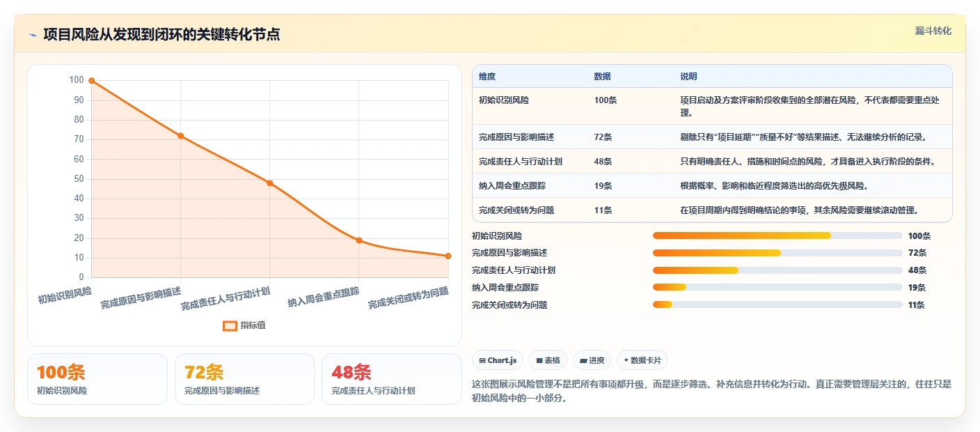Click x-axis label 纳入周会重点跟踪
Viewport: 980px width, 432px height.
[x=324, y=298]
